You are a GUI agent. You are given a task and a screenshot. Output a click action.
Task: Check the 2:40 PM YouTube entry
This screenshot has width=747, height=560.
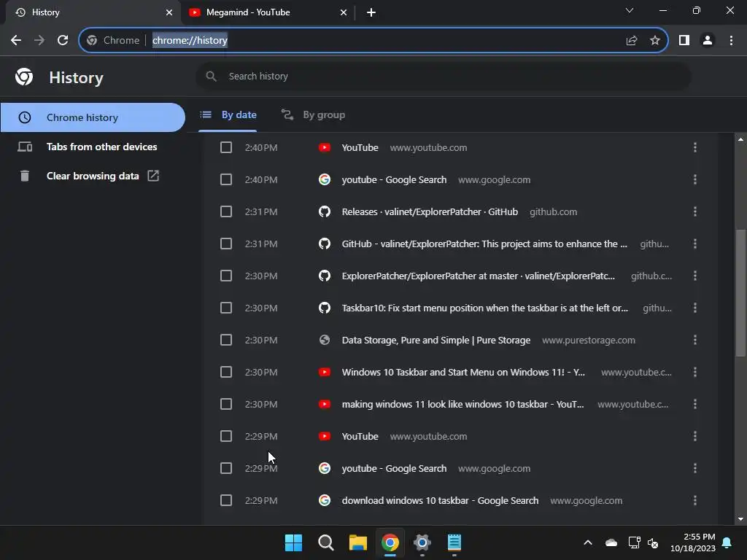(x=226, y=147)
